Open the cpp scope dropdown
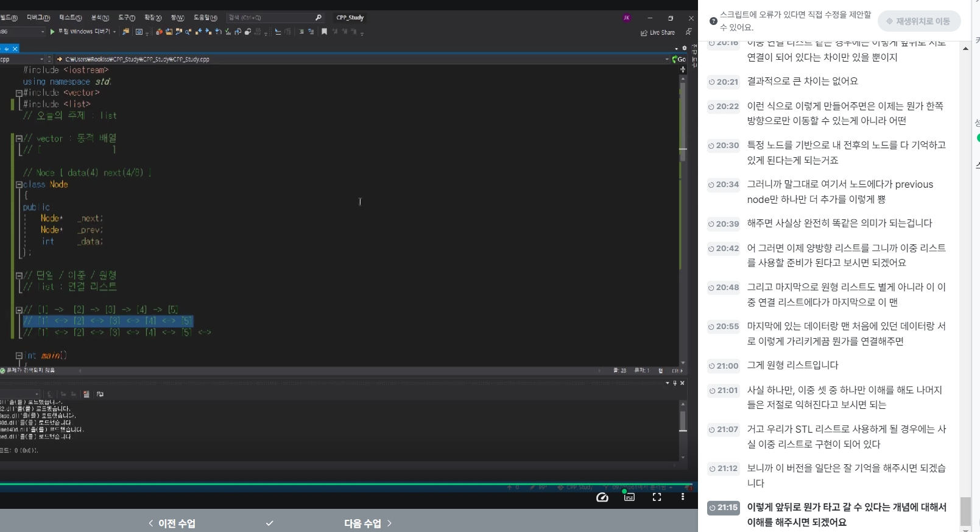 click(x=41, y=59)
